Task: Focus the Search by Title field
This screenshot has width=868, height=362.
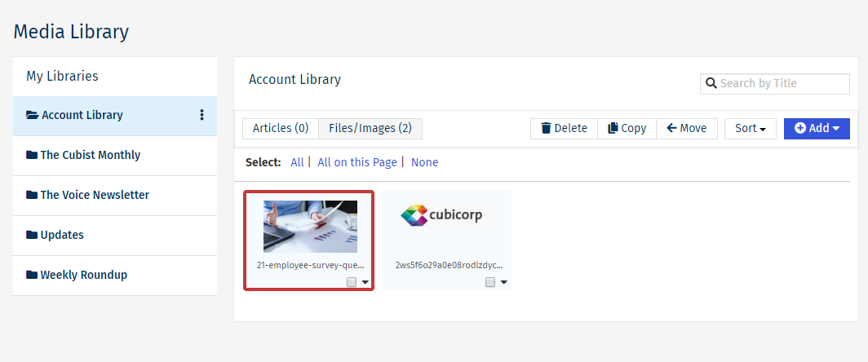Action: tap(775, 84)
